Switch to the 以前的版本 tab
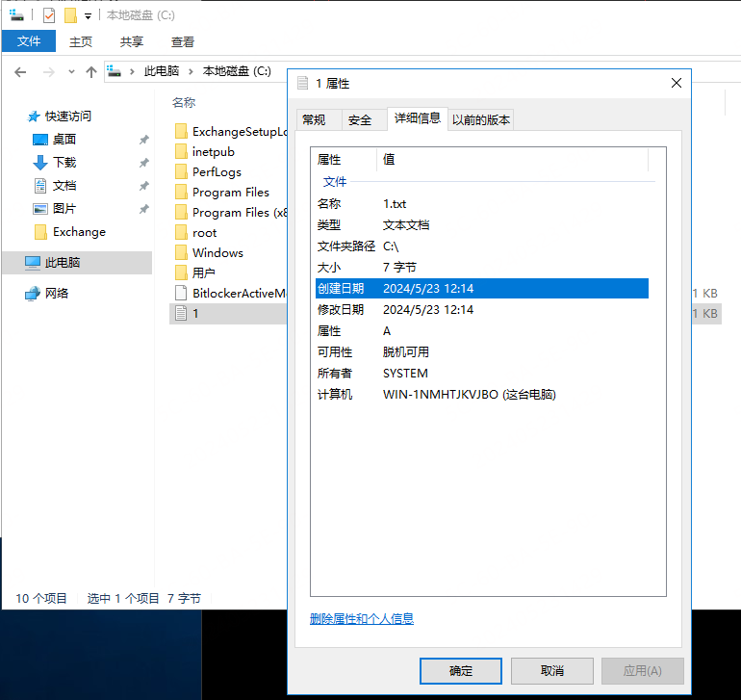741x700 pixels. 481,120
